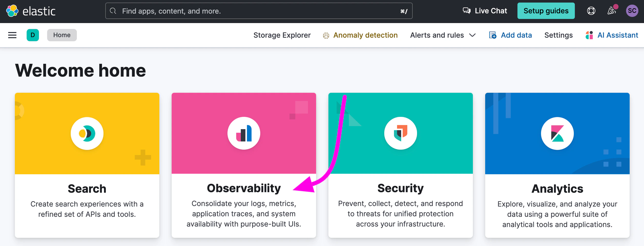This screenshot has height=246, width=644.
Task: Open Storage Explorer
Action: pos(282,35)
